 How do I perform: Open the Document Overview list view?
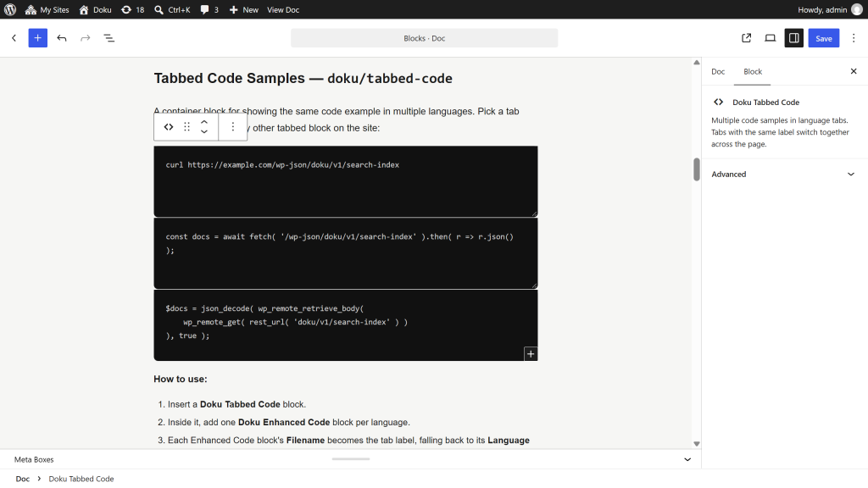[109, 38]
